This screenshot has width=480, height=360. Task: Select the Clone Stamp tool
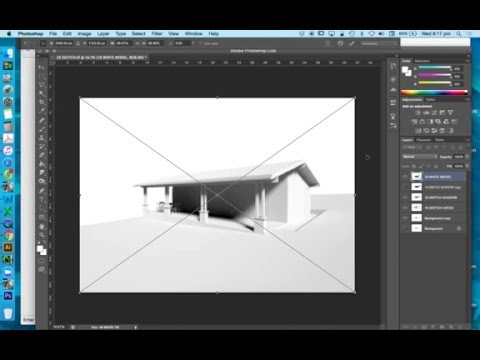42,138
